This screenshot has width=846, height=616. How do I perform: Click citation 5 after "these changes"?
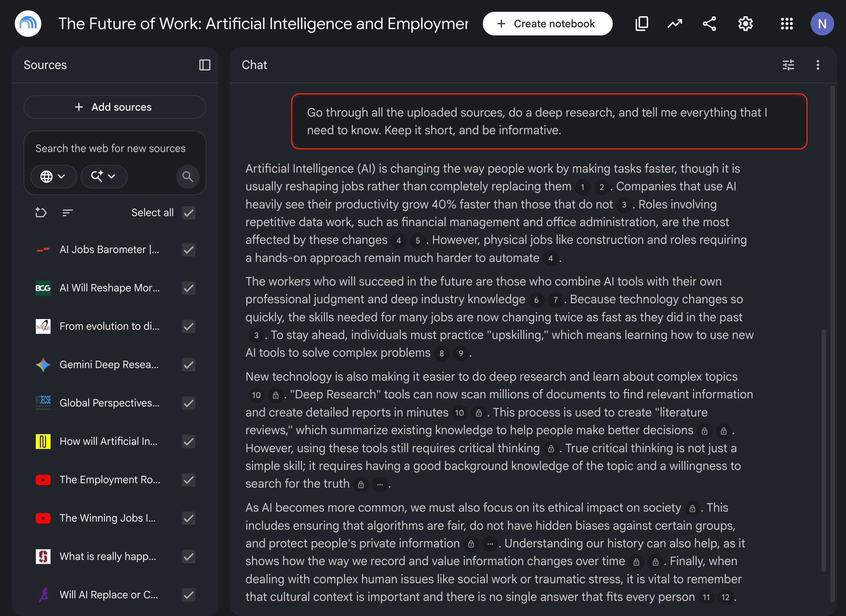click(417, 240)
